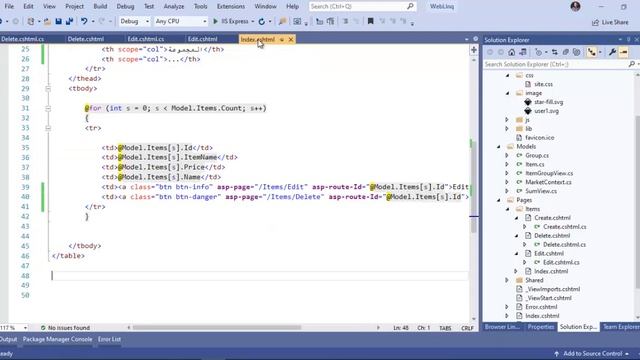640x360 pixels.
Task: Click Add to Source Control button
Action: click(592, 353)
